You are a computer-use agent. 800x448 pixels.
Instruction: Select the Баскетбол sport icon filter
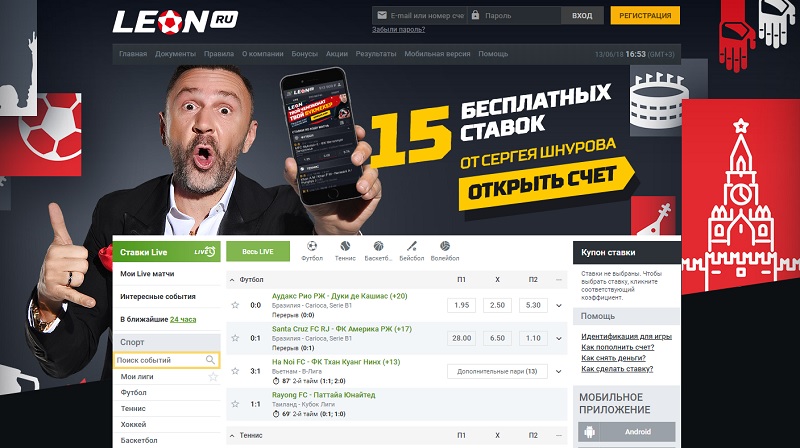(x=378, y=251)
